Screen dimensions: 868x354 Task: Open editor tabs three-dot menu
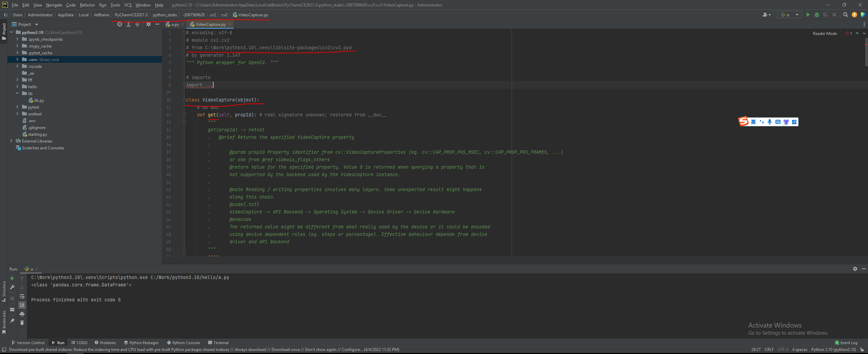coord(864,24)
